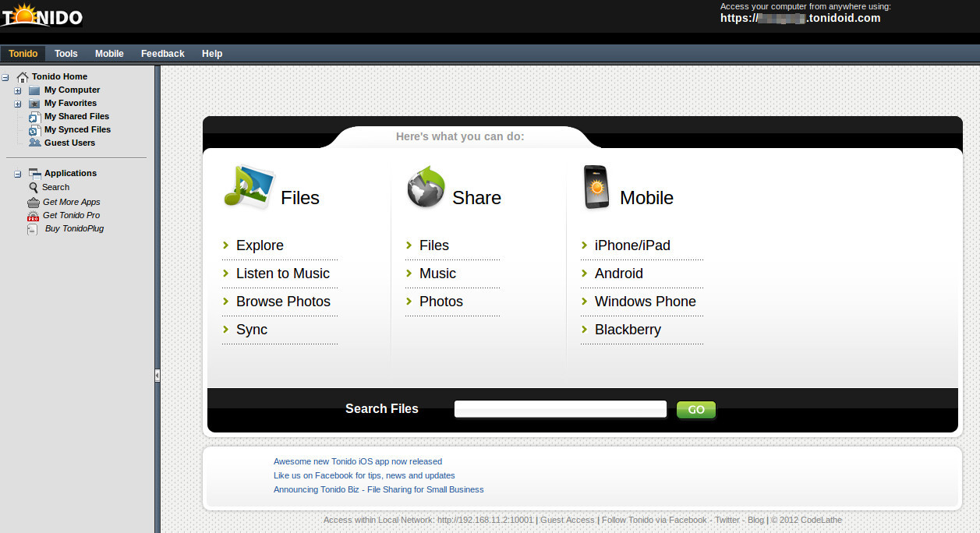Image resolution: width=980 pixels, height=533 pixels.
Task: Open the Android mobile link
Action: click(x=619, y=274)
